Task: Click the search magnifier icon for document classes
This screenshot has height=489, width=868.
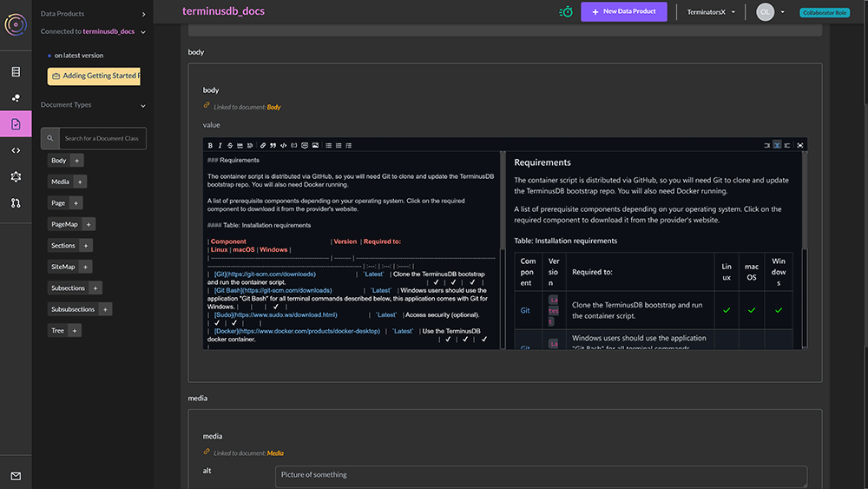Action: pos(49,138)
